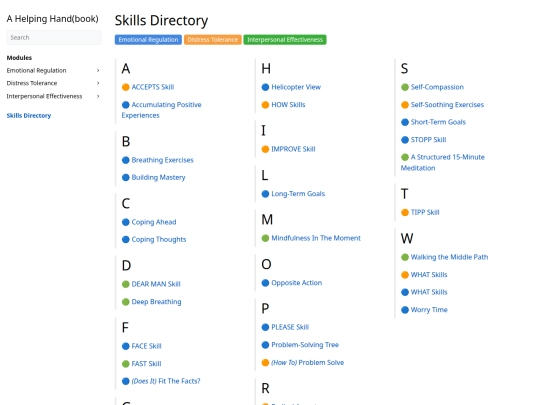Open (How To) Problem Solve link

(x=308, y=363)
